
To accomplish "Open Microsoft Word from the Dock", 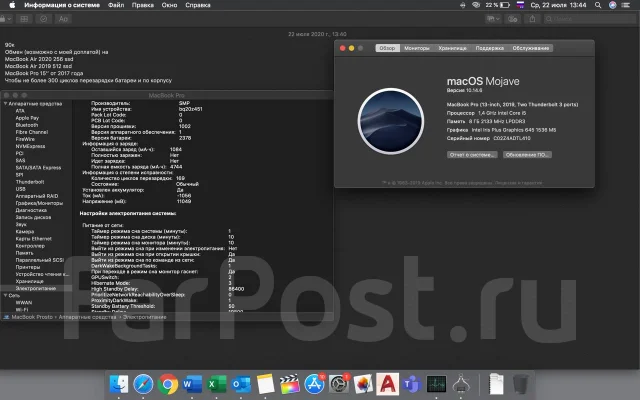I will click(192, 384).
